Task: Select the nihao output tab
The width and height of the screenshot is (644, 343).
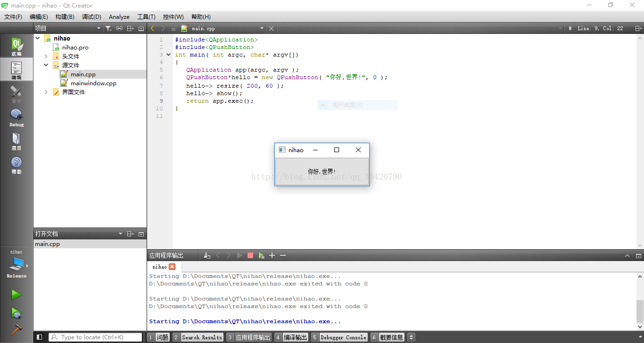Action: pyautogui.click(x=159, y=267)
